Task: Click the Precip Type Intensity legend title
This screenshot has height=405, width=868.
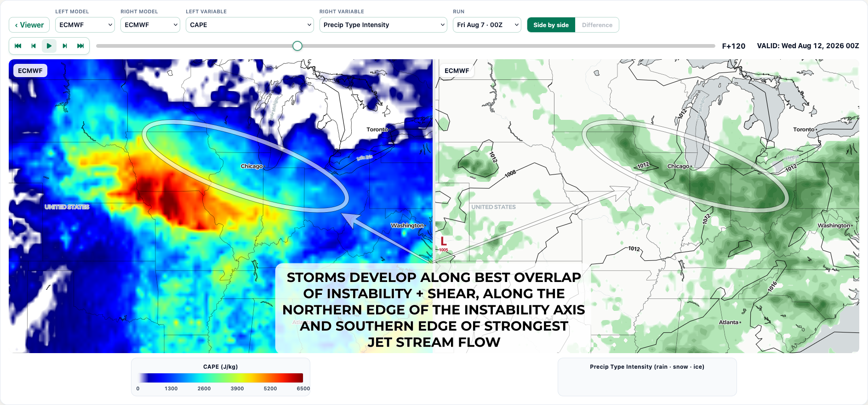Action: [x=647, y=367]
